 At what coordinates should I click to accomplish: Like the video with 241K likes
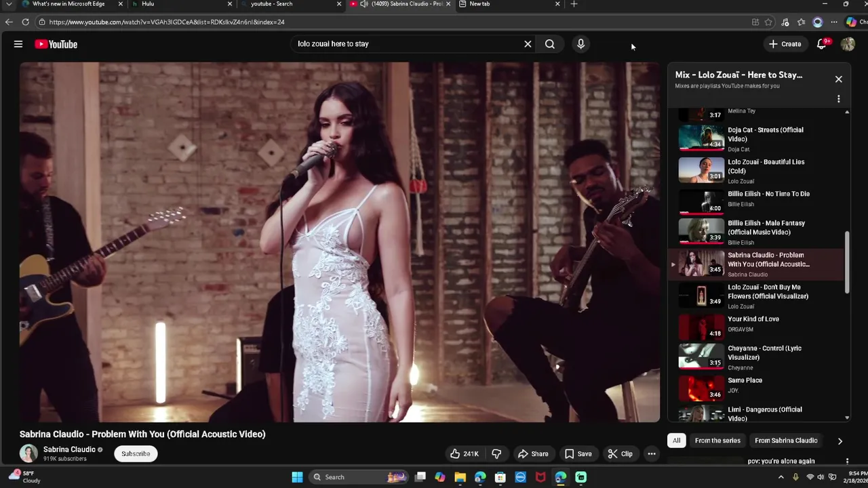tap(465, 454)
